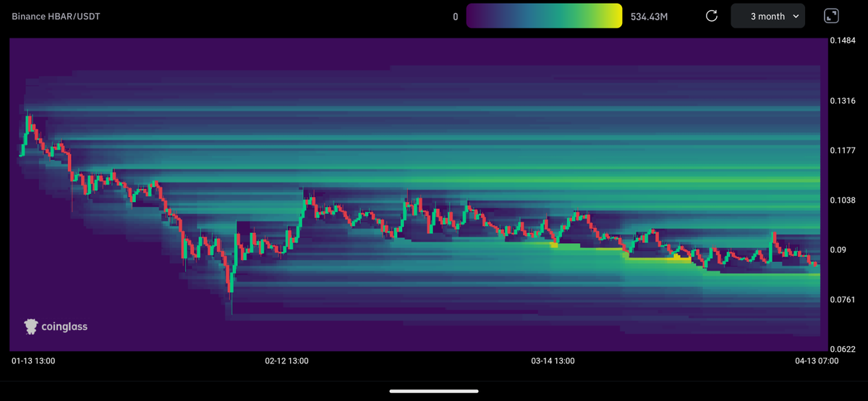Tap the home indicator bar
The height and width of the screenshot is (401, 868).
point(434,392)
